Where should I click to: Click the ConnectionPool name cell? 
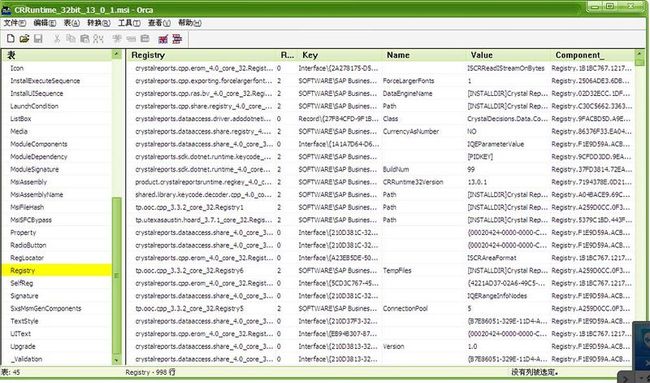click(405, 308)
